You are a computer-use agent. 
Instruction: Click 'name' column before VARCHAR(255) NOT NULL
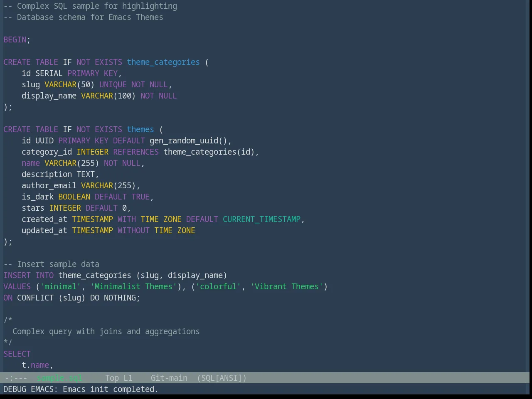31,163
